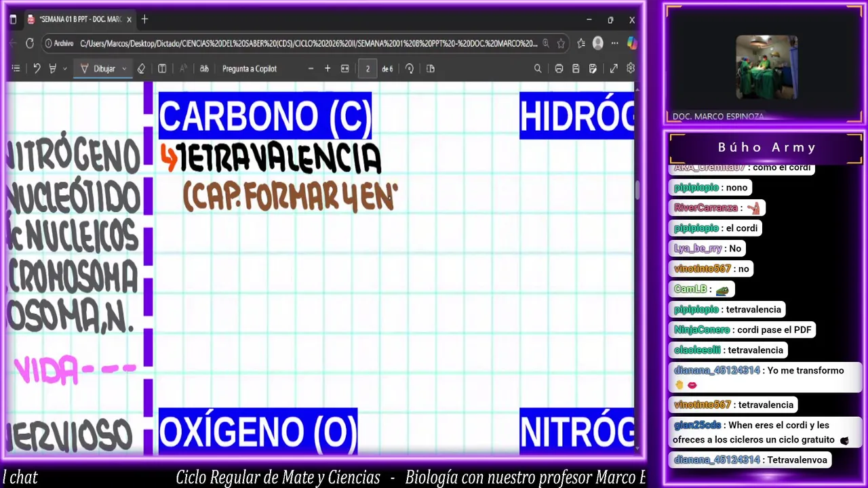The image size is (868, 488).
Task: Click username RiverCarranza in chat
Action: pos(706,208)
